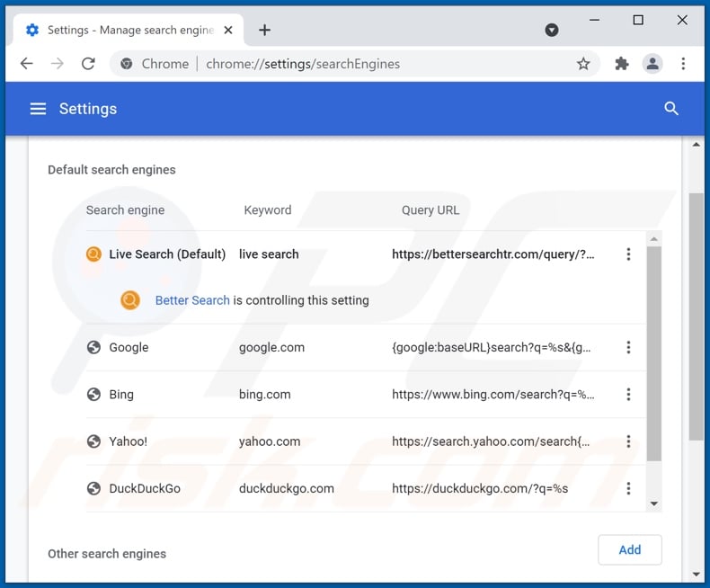Go back to the previous page
The image size is (710, 588).
(x=27, y=64)
